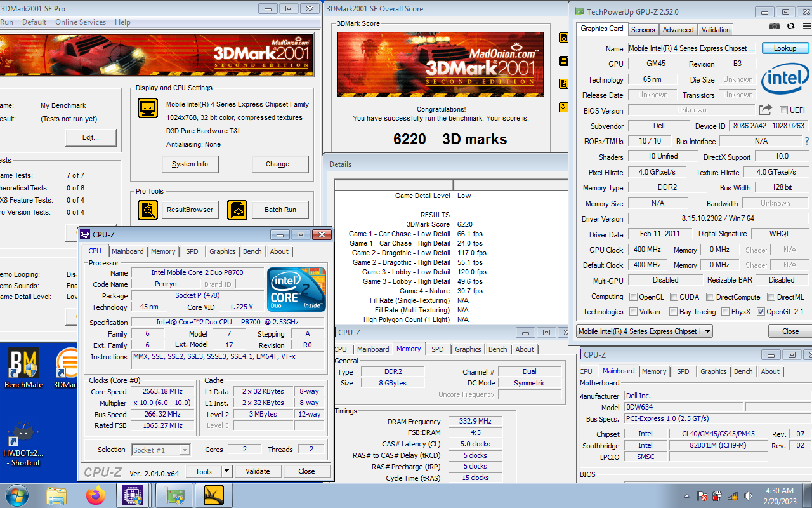Click the volume speaker tray icon
Image resolution: width=812 pixels, height=508 pixels.
(748, 496)
